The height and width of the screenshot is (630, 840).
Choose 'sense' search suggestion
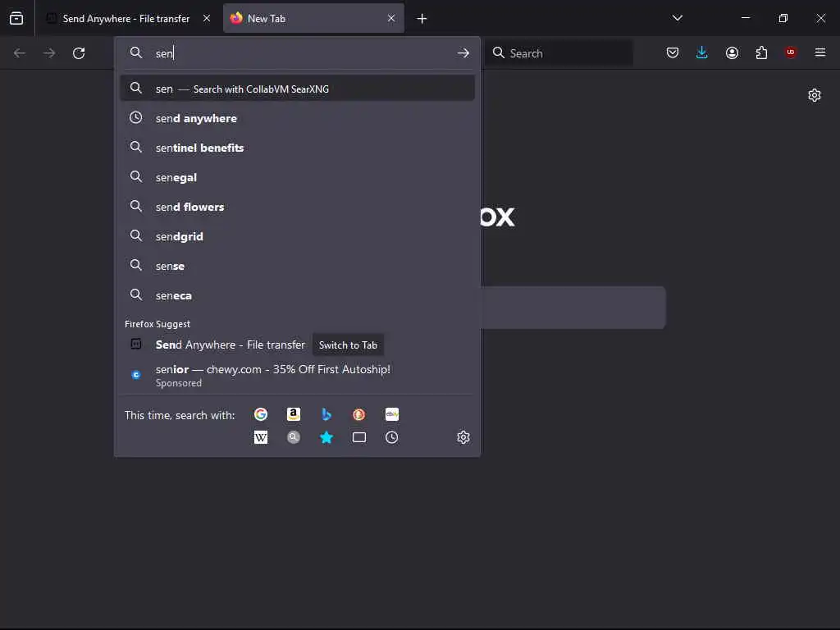point(298,265)
